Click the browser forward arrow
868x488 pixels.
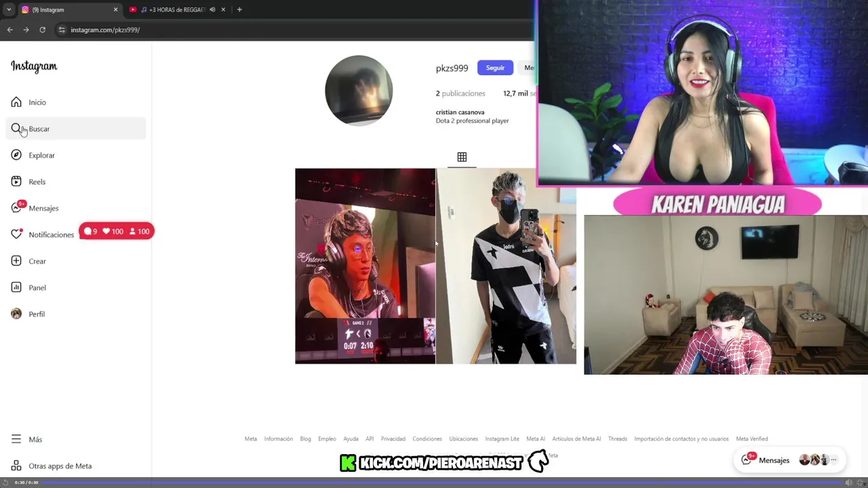(x=26, y=30)
